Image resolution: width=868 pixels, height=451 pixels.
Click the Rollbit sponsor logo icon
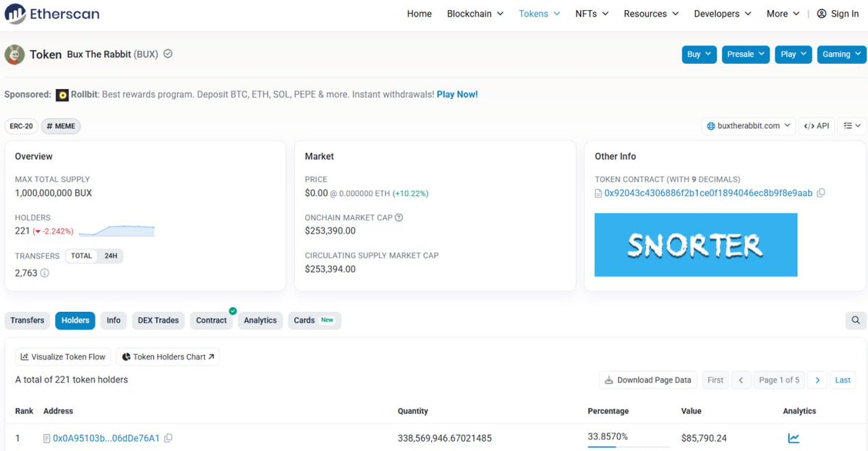(x=63, y=95)
